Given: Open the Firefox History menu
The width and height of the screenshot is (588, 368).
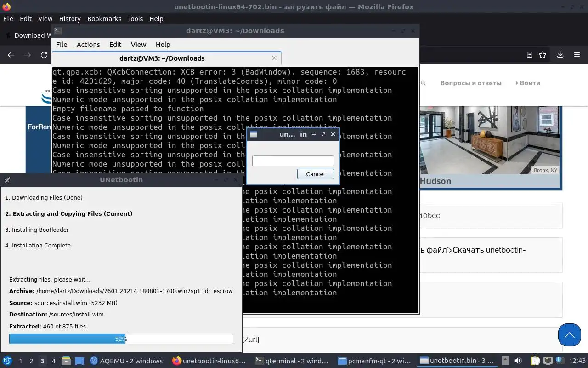Looking at the screenshot, I should 70,19.
